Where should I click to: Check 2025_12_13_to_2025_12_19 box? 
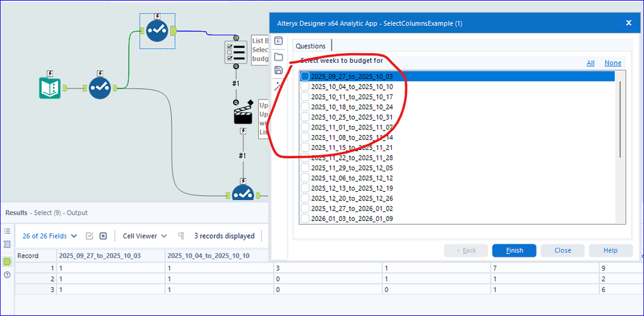pyautogui.click(x=305, y=188)
